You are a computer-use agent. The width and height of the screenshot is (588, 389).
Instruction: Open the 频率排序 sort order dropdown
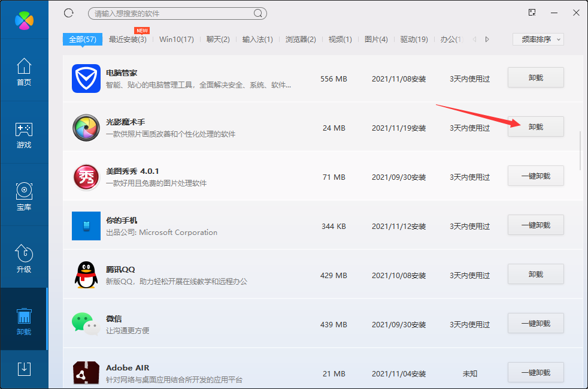[538, 38]
